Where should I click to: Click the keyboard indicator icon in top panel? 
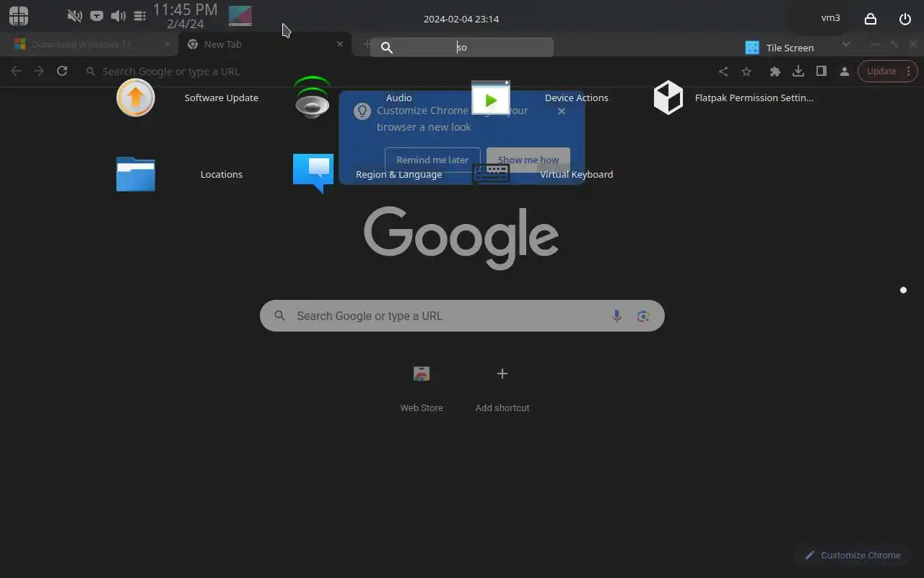pyautogui.click(x=97, y=16)
